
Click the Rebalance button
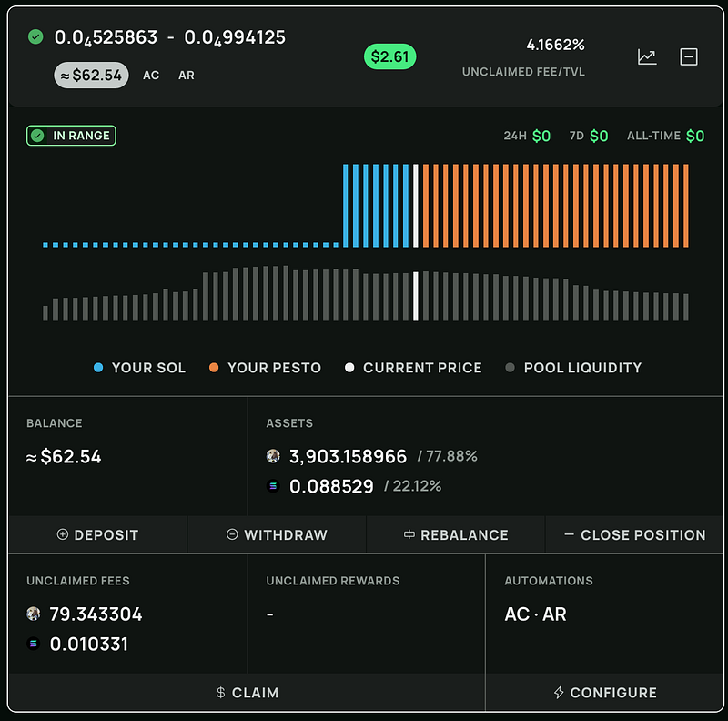pyautogui.click(x=456, y=534)
